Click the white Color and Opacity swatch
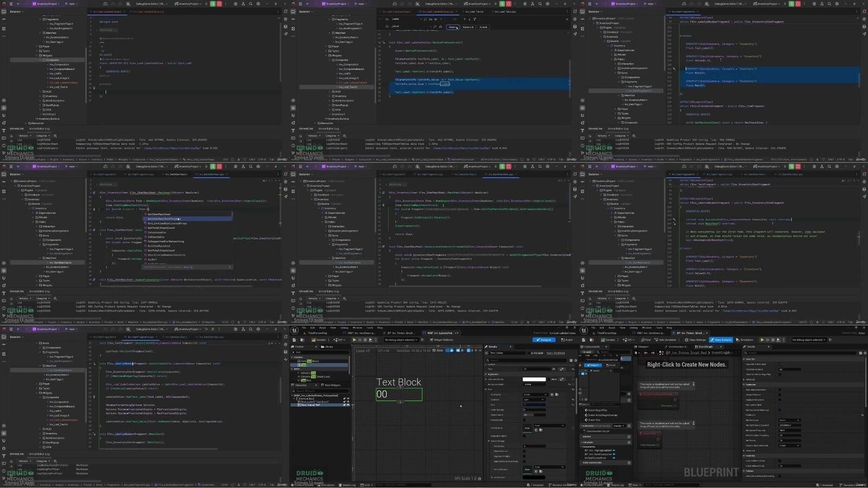868x488 pixels. tap(534, 379)
